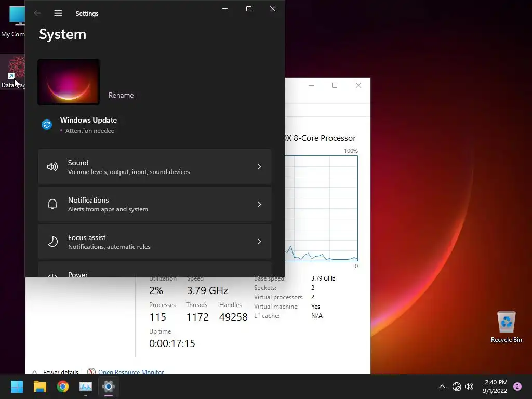Open File Explorer from the taskbar
Viewport: 532px width, 399px height.
coord(39,387)
